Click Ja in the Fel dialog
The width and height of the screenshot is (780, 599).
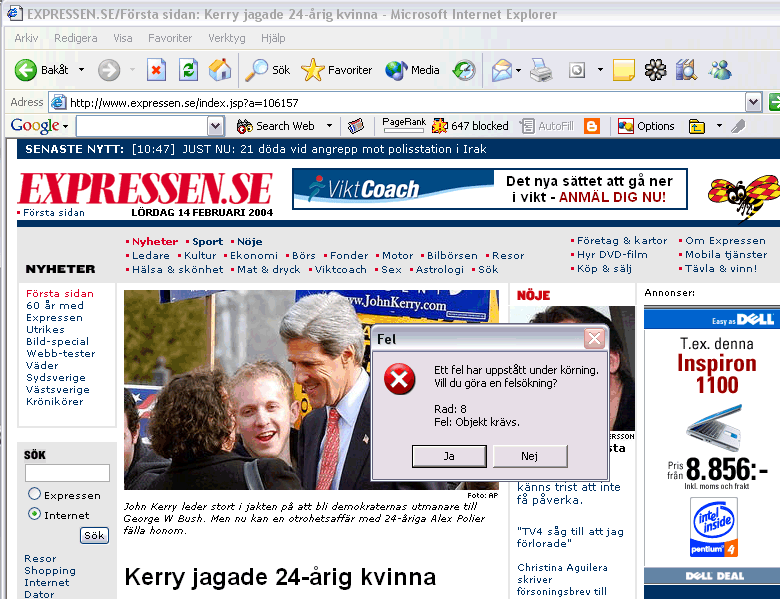click(449, 456)
